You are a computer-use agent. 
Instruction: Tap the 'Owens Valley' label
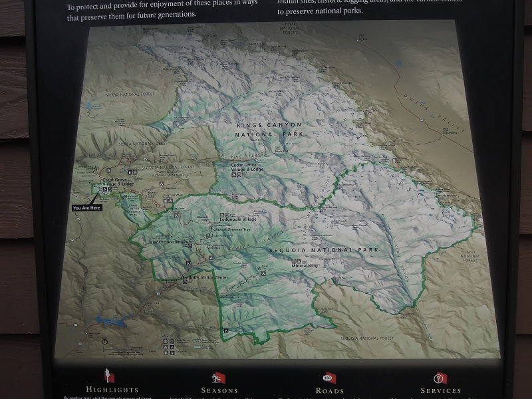click(434, 113)
